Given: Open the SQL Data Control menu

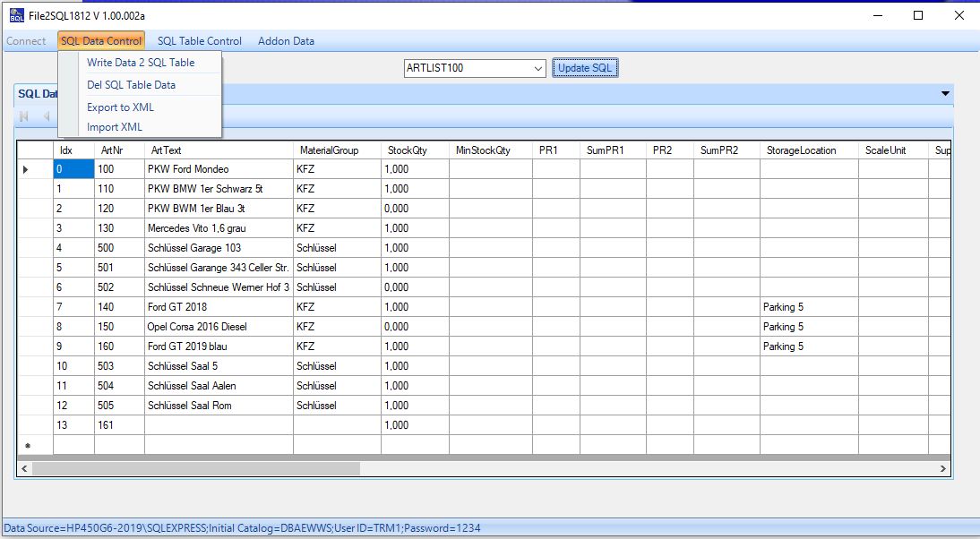Looking at the screenshot, I should click(x=101, y=41).
